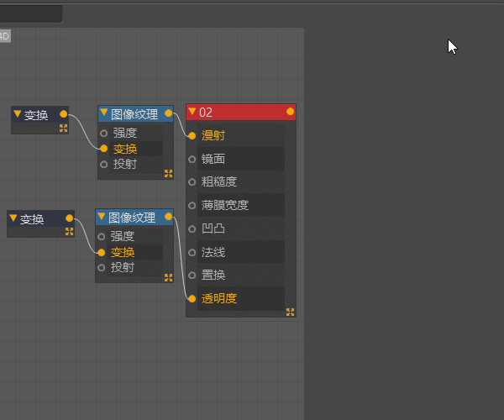The image size is (504, 420).
Task: Collapse the 02 material node using its triangle
Action: tap(192, 112)
